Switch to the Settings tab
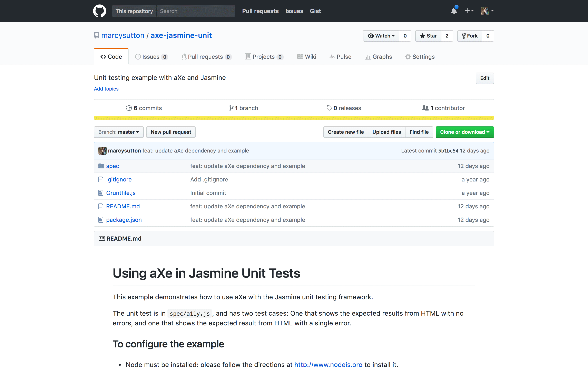 point(420,56)
